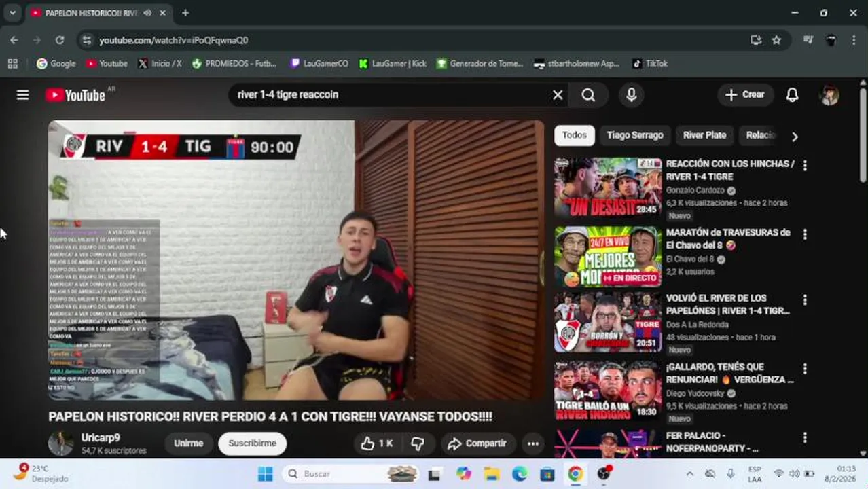Open options menu for Dos A La Redonda video
The image size is (868, 489).
click(805, 300)
